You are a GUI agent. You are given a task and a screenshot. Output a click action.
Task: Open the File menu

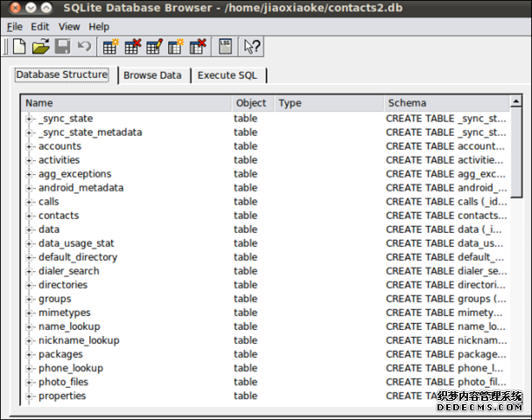[x=15, y=26]
